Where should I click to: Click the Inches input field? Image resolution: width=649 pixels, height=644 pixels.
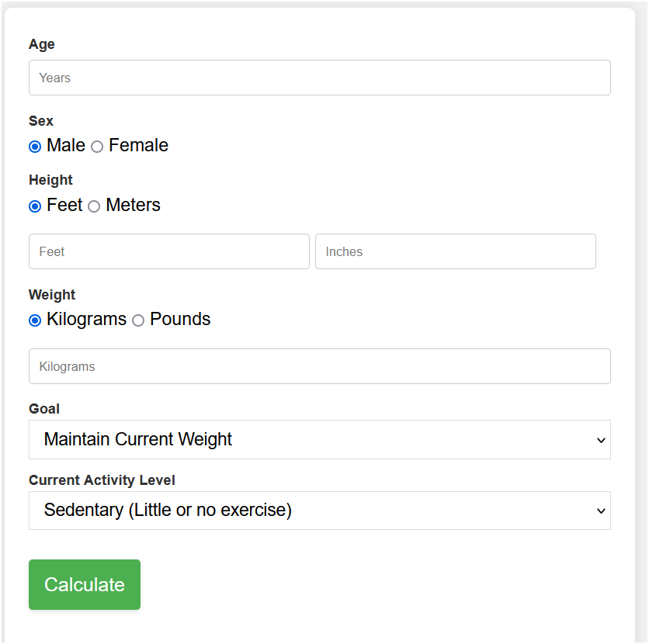455,251
